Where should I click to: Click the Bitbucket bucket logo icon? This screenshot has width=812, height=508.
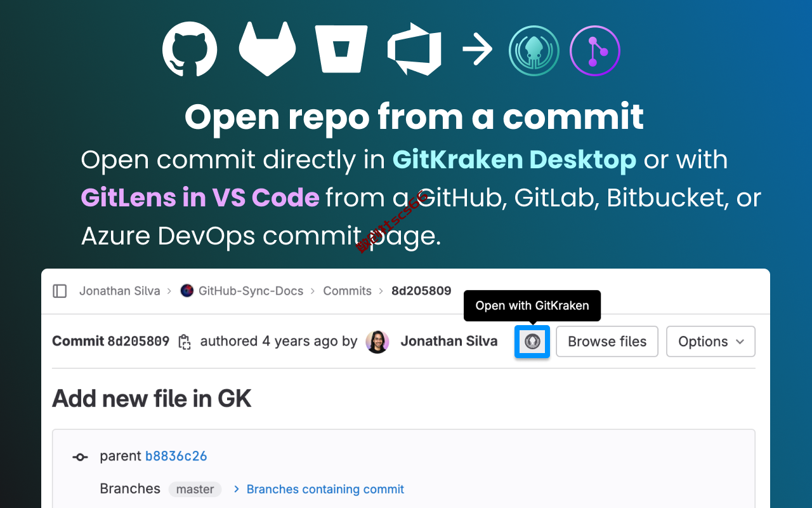tap(342, 50)
